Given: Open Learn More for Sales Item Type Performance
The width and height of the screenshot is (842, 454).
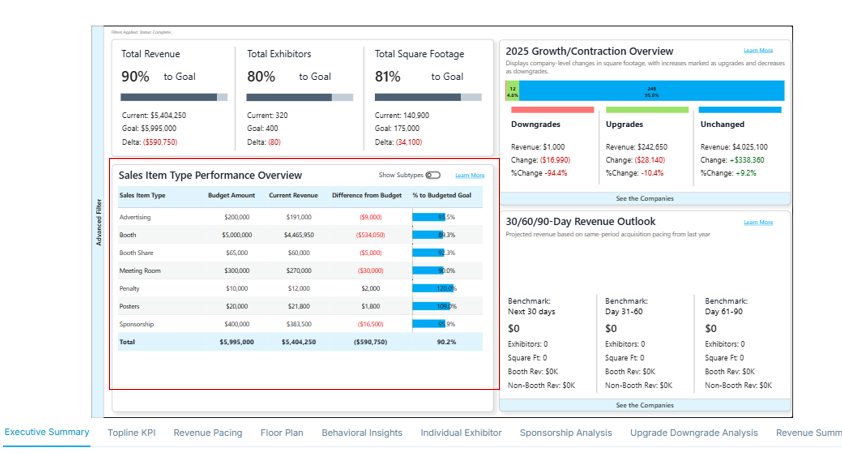Looking at the screenshot, I should (469, 175).
